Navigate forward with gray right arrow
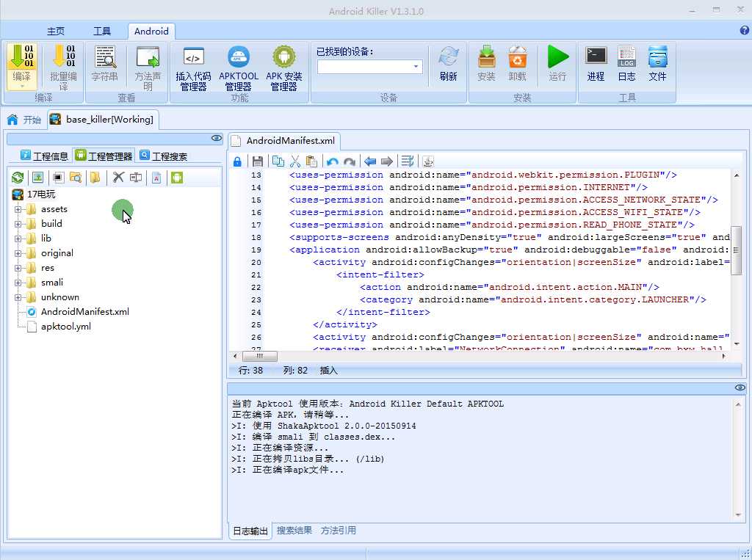Screen dimensions: 752x560 coord(387,161)
